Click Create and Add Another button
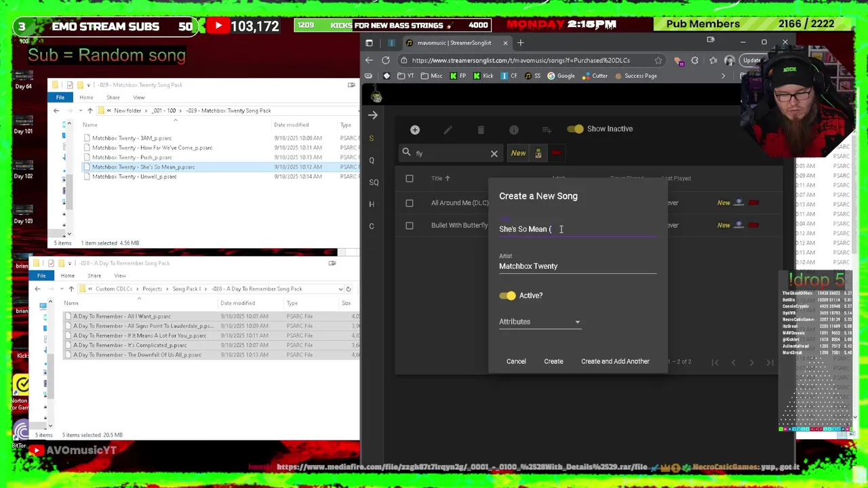This screenshot has height=488, width=868. tap(615, 361)
